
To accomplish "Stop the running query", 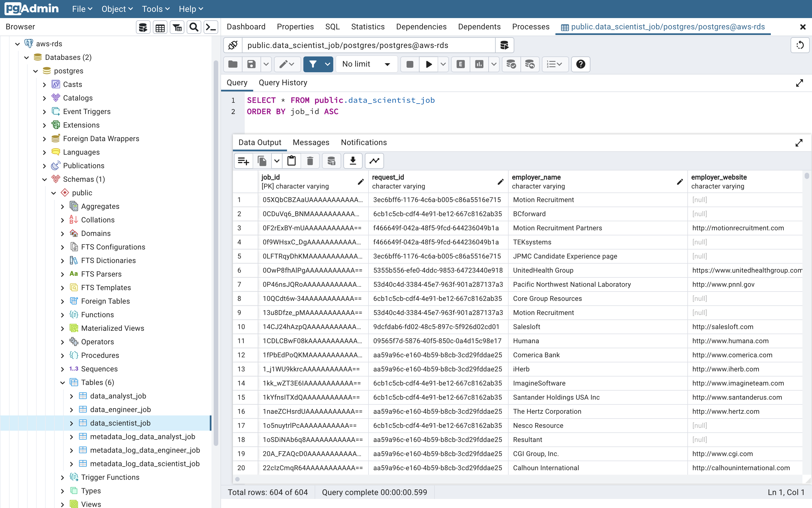I will tap(410, 64).
